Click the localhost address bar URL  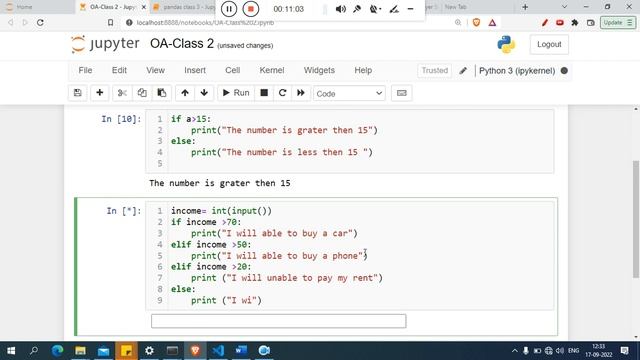coord(205,23)
